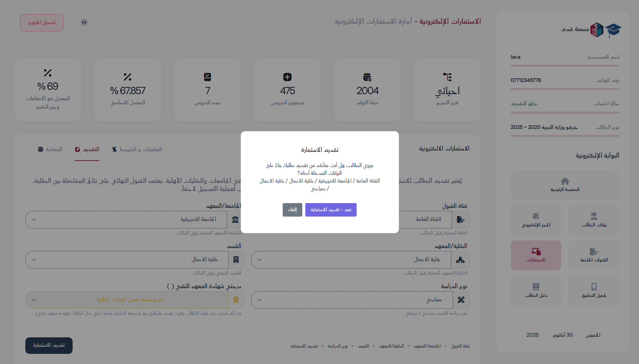Open دليل الطالب guide book icon
Screen dimensions: 639x364
pos(536,287)
